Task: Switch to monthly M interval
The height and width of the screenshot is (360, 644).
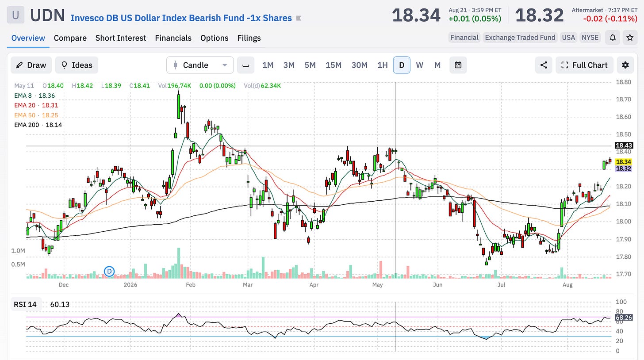Action: [x=437, y=65]
